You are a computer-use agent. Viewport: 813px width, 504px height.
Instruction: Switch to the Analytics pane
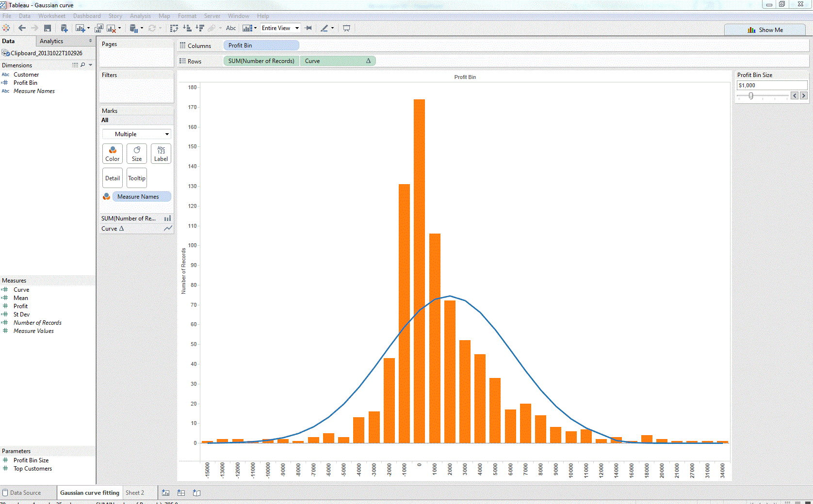(x=51, y=41)
